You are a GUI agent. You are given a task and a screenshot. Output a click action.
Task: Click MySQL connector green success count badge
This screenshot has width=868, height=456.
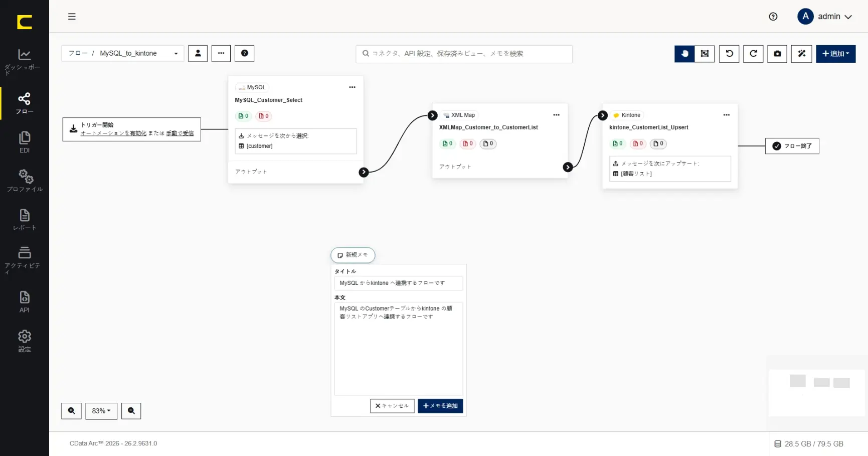243,116
